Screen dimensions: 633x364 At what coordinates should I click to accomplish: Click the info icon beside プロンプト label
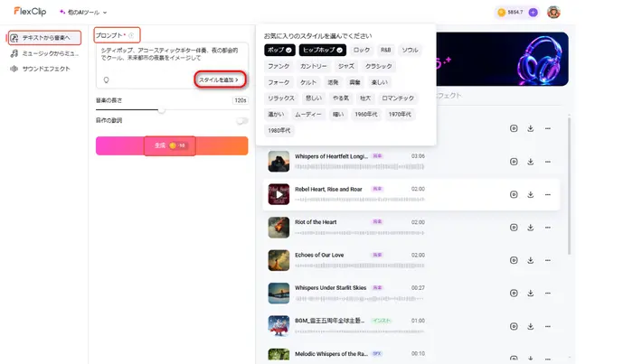coord(131,35)
